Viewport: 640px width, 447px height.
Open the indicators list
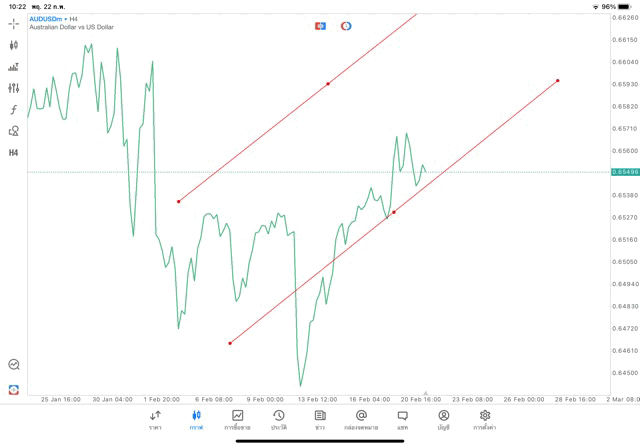click(14, 67)
